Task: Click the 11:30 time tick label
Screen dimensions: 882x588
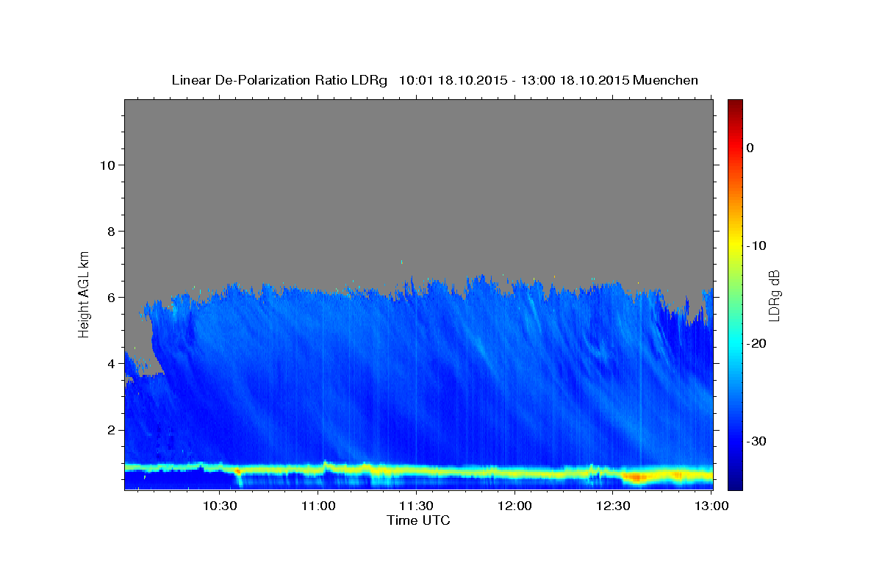Action: pyautogui.click(x=416, y=506)
